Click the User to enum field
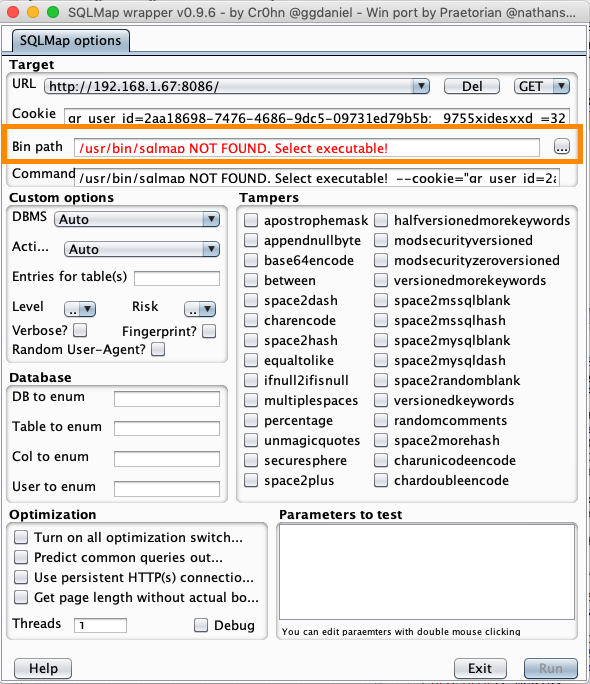Image resolution: width=590 pixels, height=684 pixels. (167, 489)
